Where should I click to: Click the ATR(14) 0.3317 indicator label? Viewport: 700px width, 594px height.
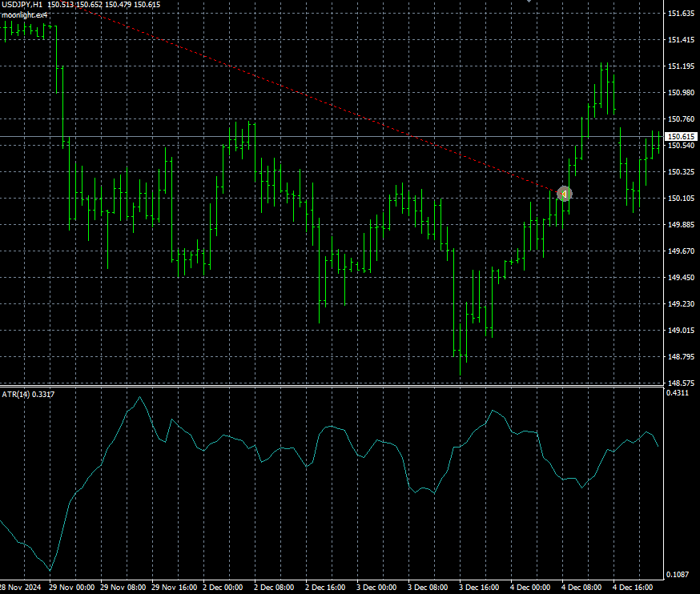[x=28, y=395]
